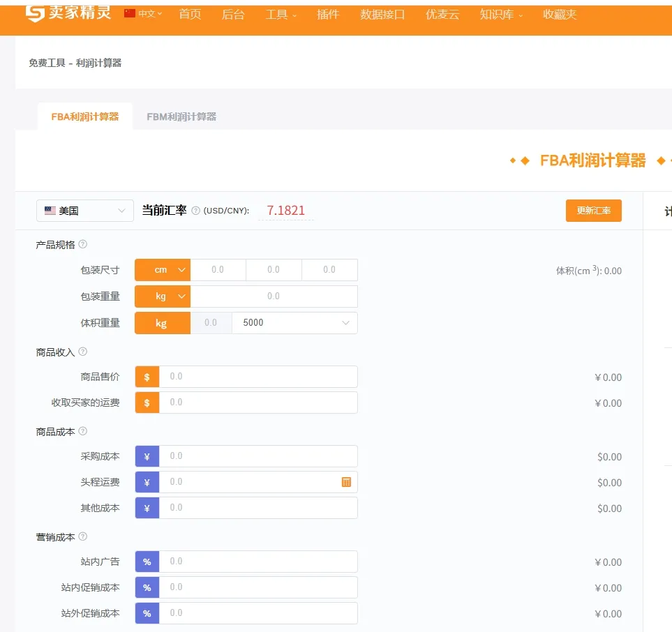Click the 商品成本 help icon
Viewport: 672px width, 632px height.
tap(83, 431)
